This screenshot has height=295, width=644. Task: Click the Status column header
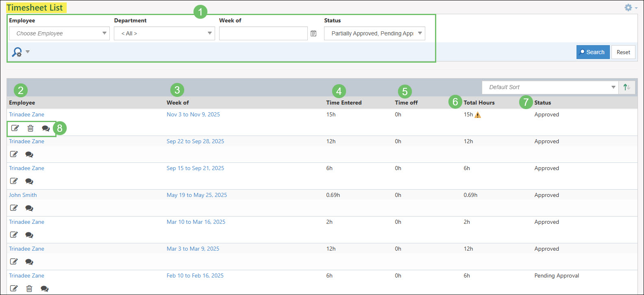coord(542,103)
